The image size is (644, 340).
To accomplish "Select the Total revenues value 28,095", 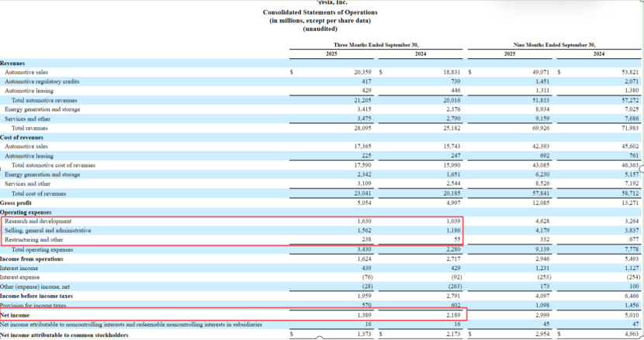I will [x=363, y=128].
